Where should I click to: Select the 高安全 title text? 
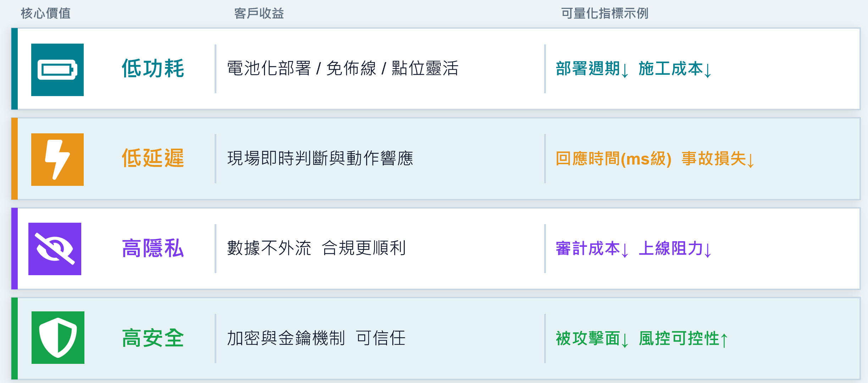click(x=153, y=338)
